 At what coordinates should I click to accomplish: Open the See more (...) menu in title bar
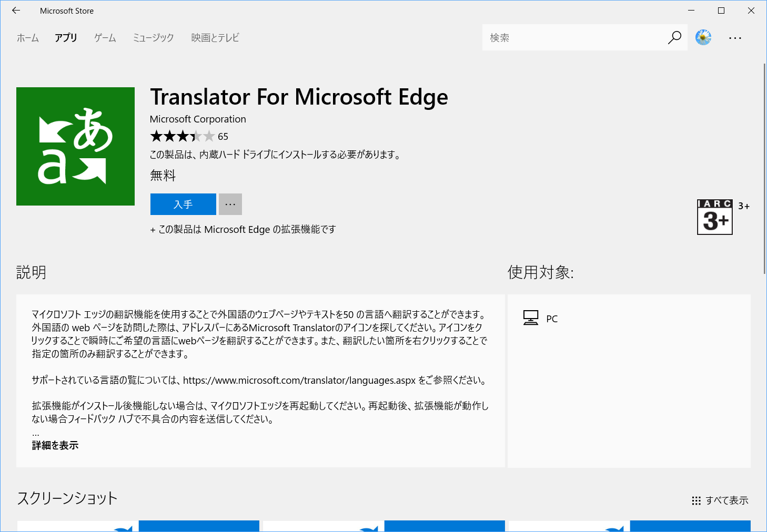[x=735, y=37]
